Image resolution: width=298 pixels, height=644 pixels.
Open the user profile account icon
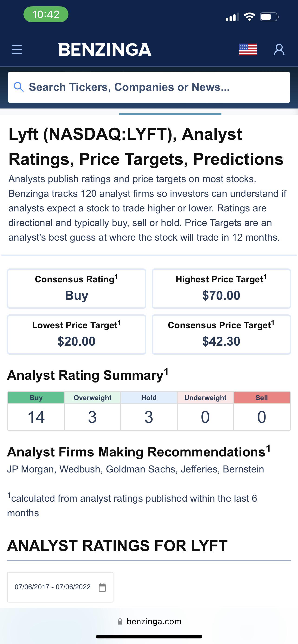click(279, 50)
